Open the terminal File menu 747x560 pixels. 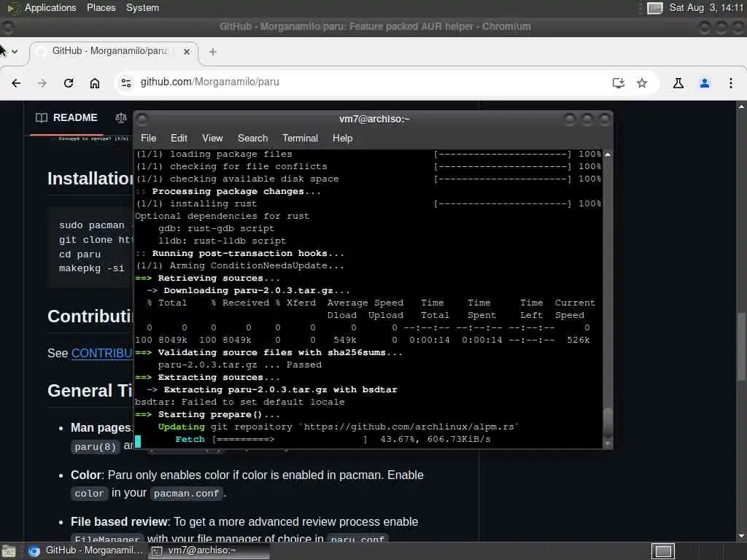pyautogui.click(x=148, y=138)
